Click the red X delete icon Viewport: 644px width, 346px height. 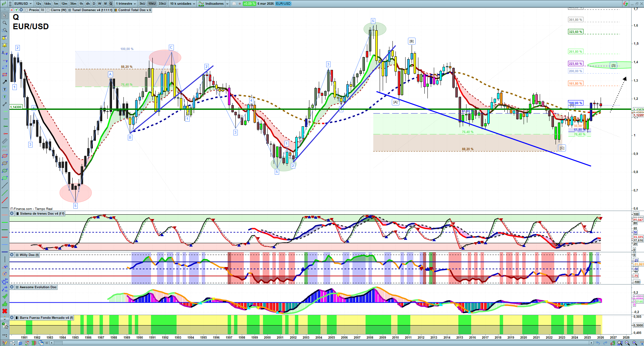click(x=5, y=311)
